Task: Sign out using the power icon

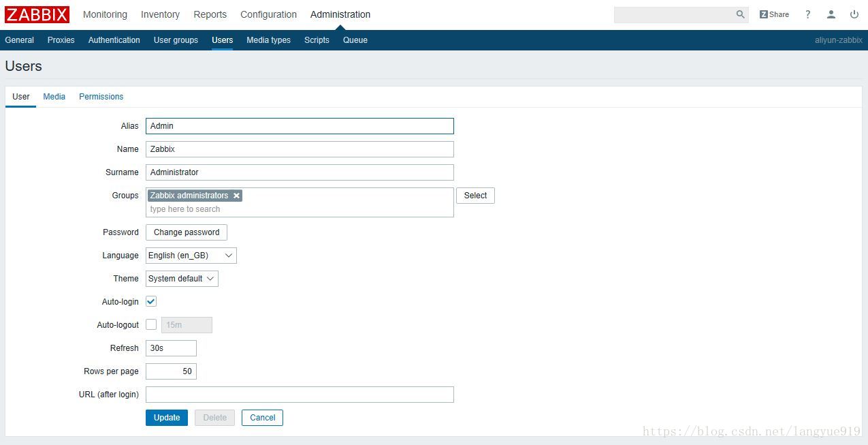Action: (854, 14)
